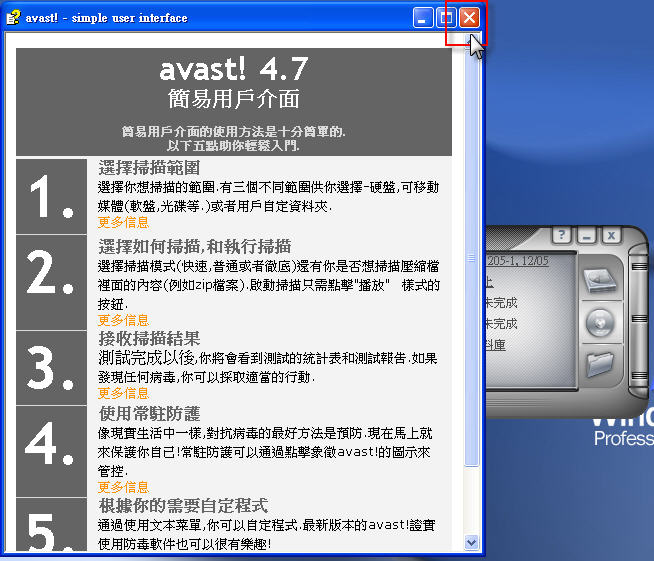Click the first 未完成 status in the avast player
This screenshot has height=561, width=654.
(x=501, y=303)
